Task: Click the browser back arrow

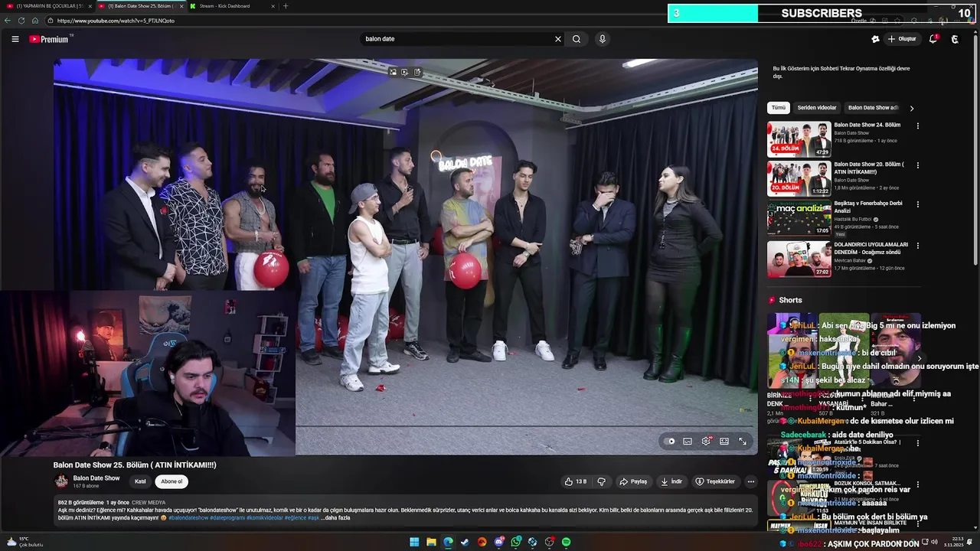Action: click(8, 21)
